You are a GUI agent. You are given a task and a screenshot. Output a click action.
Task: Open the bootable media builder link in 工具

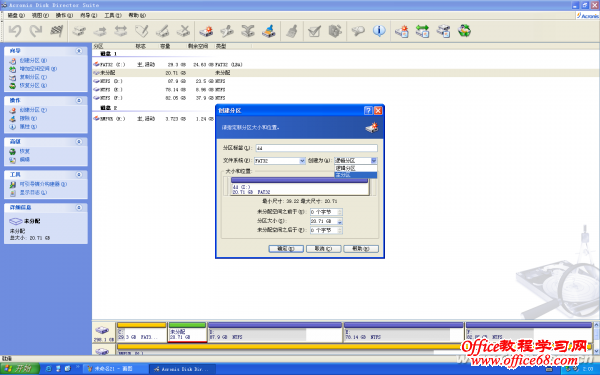point(43,184)
